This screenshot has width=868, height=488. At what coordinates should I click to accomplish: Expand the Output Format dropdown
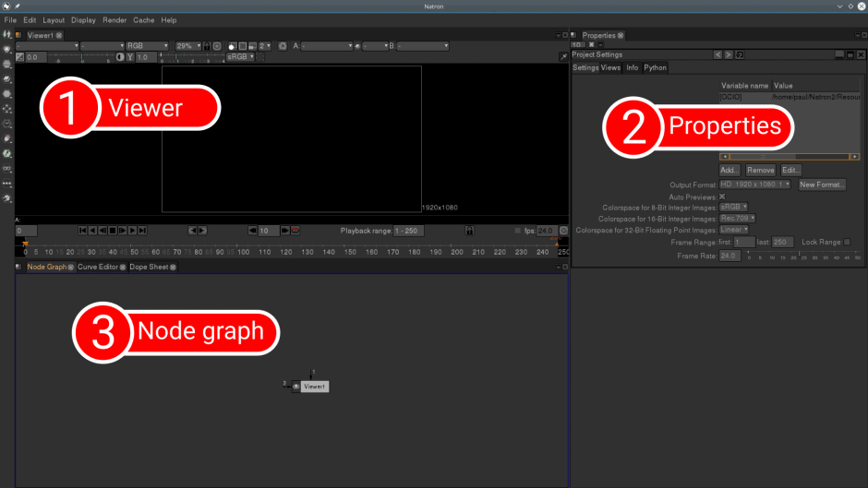(755, 184)
